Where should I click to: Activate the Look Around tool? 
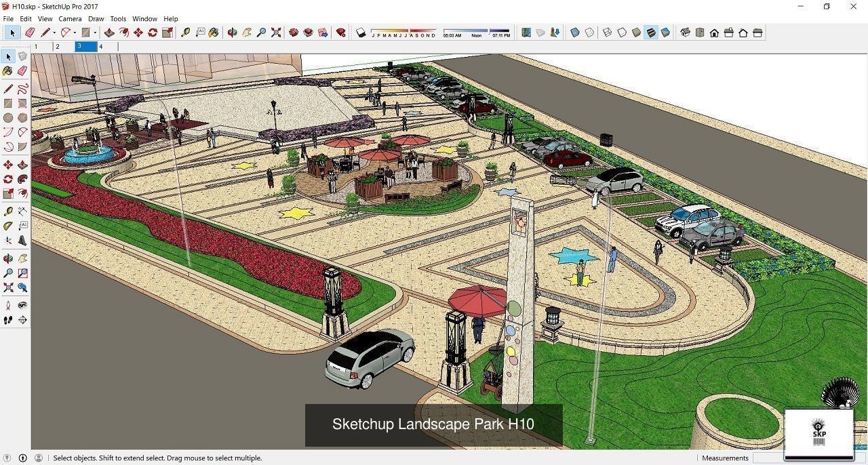(22, 305)
